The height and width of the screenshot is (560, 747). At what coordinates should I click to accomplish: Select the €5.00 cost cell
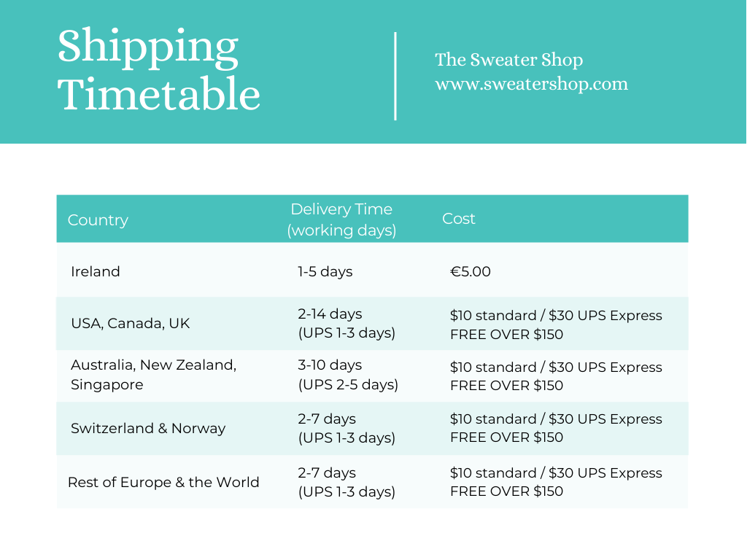[x=471, y=271]
